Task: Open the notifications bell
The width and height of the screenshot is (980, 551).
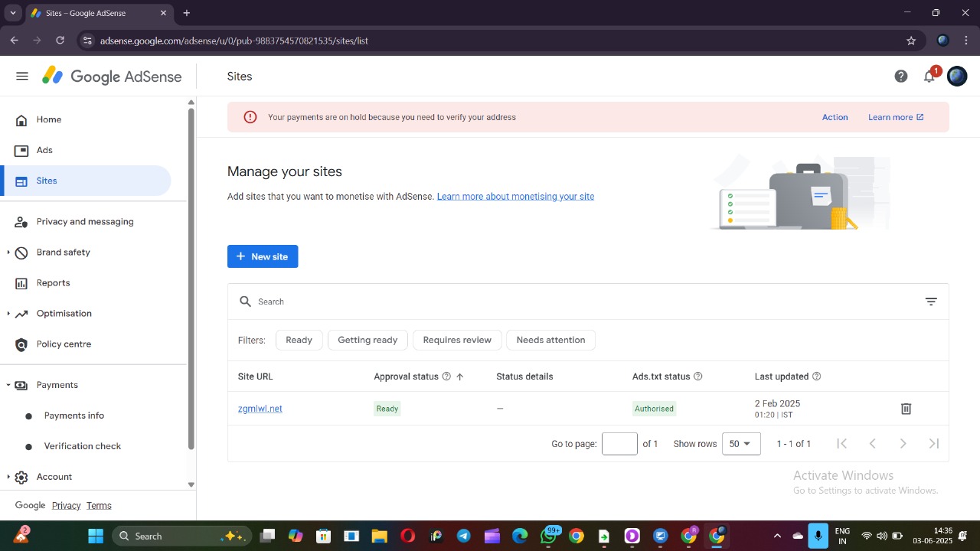Action: click(x=929, y=76)
